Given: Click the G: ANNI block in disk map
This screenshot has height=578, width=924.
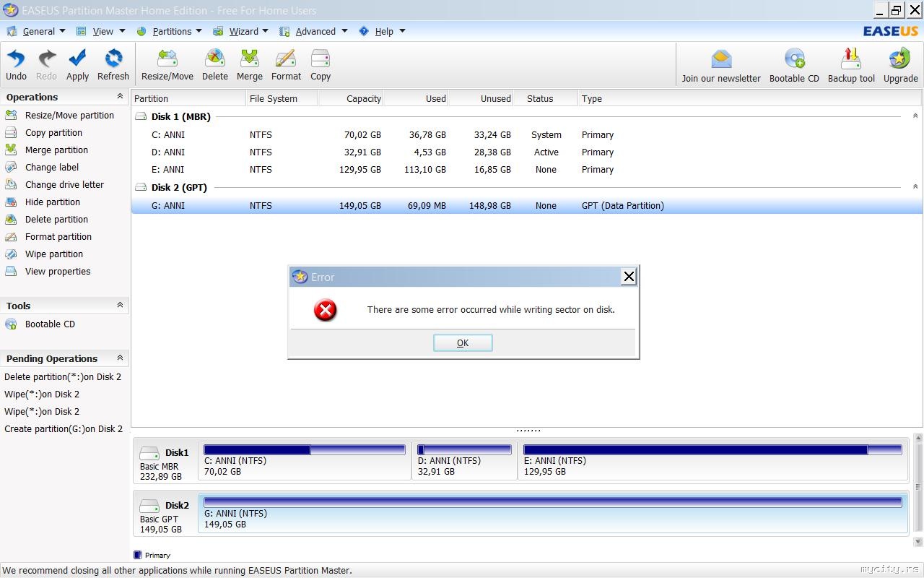Looking at the screenshot, I should [553, 513].
